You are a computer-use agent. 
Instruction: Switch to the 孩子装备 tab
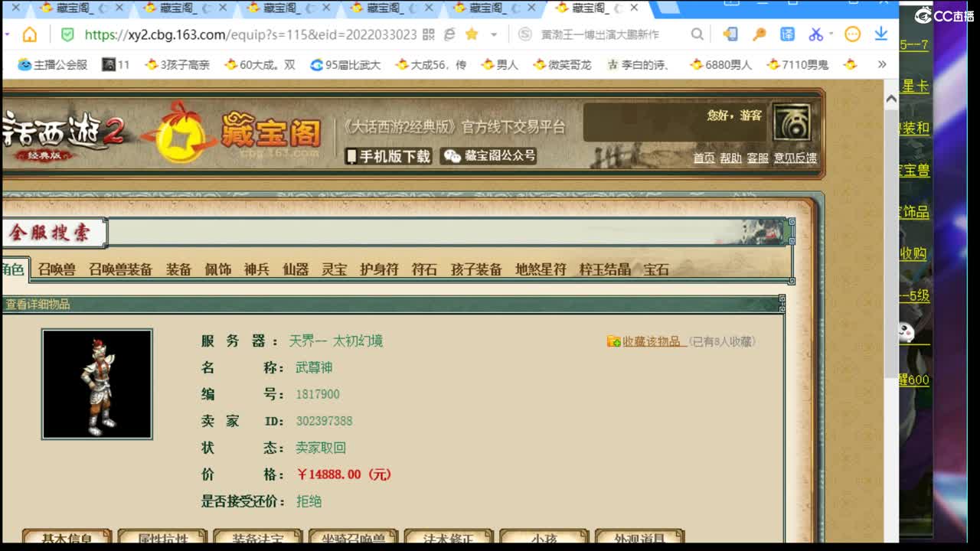(x=476, y=269)
